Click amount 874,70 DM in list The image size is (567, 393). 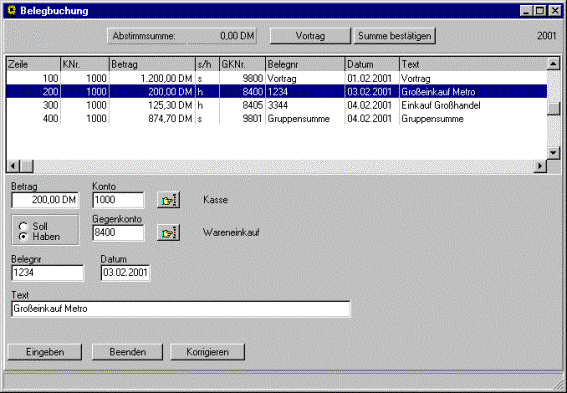tap(170, 119)
